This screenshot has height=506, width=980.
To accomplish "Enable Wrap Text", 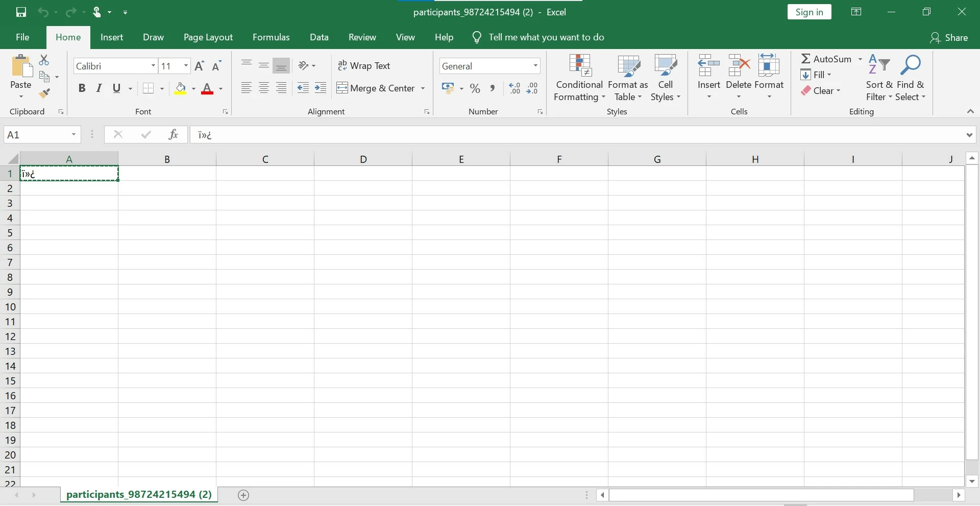I will click(x=364, y=65).
